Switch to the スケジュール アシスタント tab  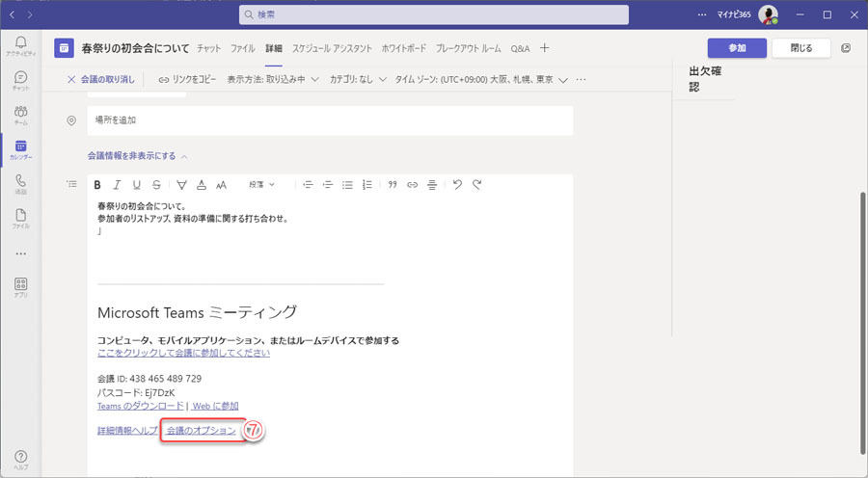pyautogui.click(x=332, y=49)
